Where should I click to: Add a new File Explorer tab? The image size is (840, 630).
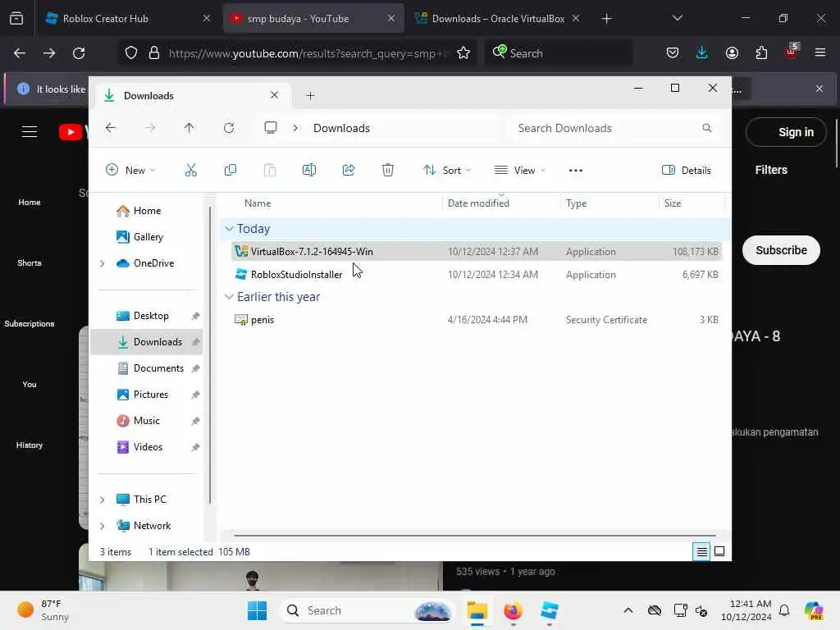[310, 96]
